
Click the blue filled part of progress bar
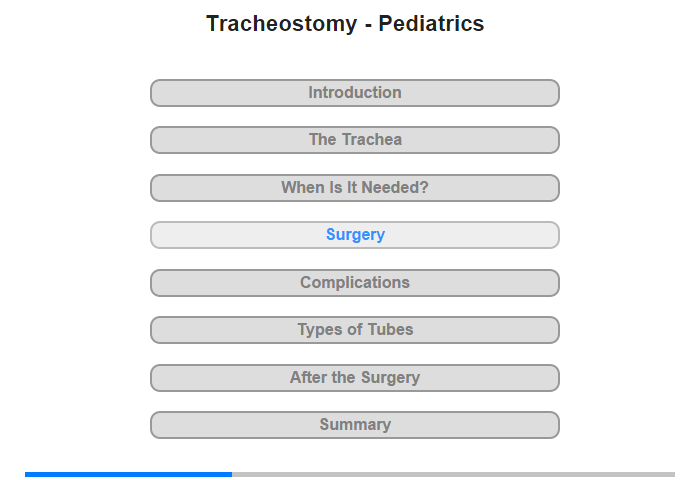click(x=129, y=474)
